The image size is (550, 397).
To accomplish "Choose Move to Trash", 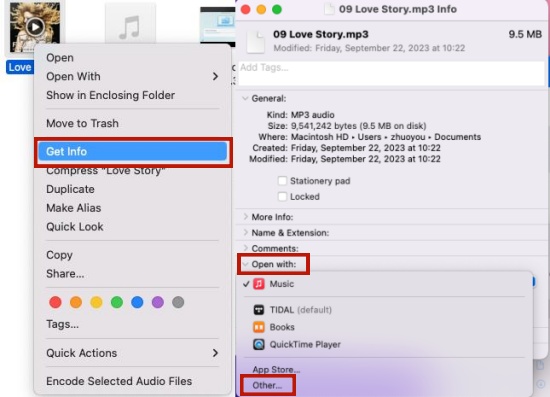I will (x=82, y=123).
